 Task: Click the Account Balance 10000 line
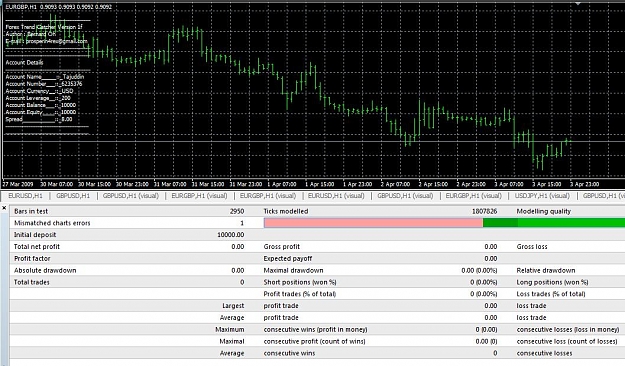[41, 105]
